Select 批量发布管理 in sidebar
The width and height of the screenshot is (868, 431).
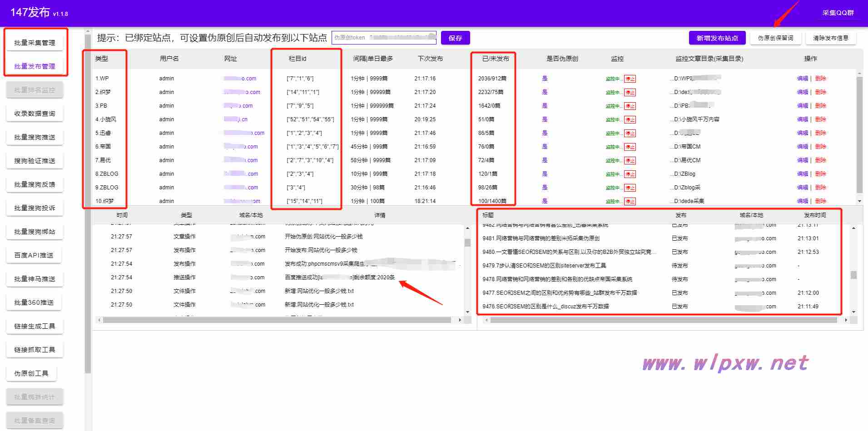click(x=35, y=66)
